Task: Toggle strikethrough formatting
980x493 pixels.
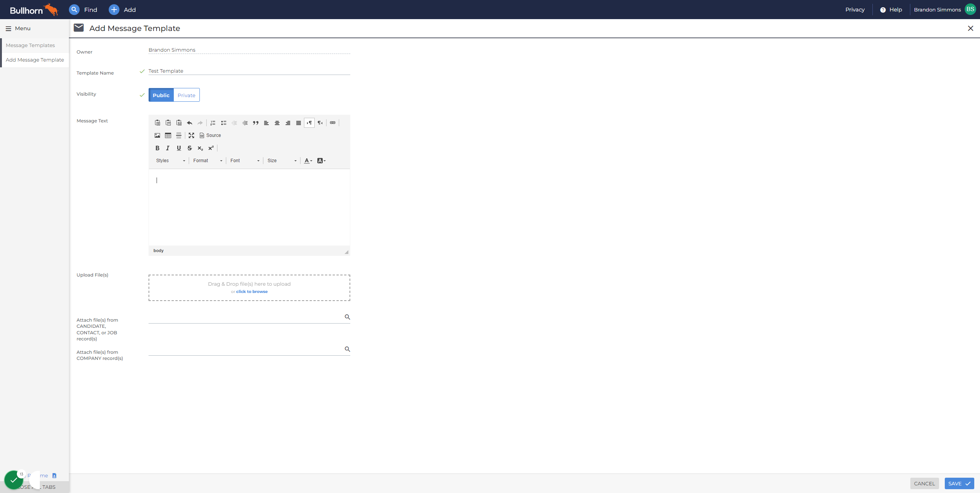Action: 189,148
